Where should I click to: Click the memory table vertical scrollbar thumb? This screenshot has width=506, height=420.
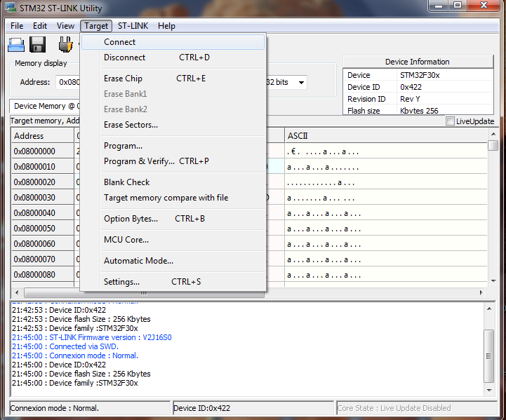click(x=493, y=145)
